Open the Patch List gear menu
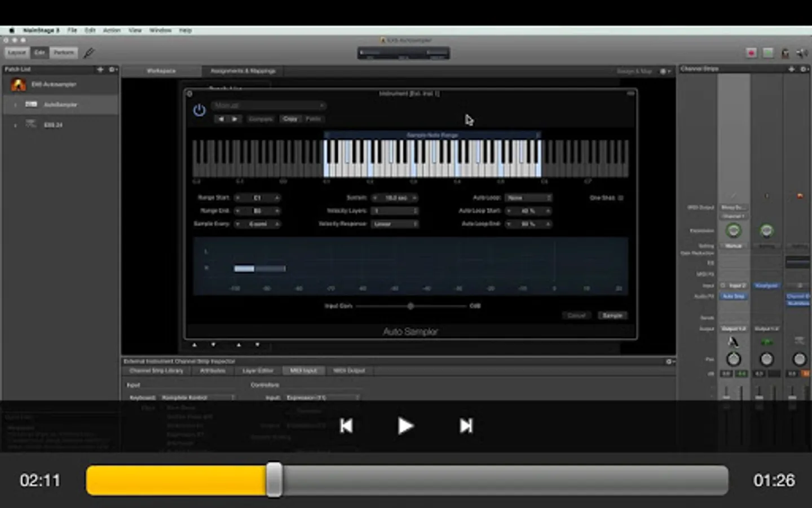Image resolution: width=812 pixels, height=508 pixels. click(112, 69)
